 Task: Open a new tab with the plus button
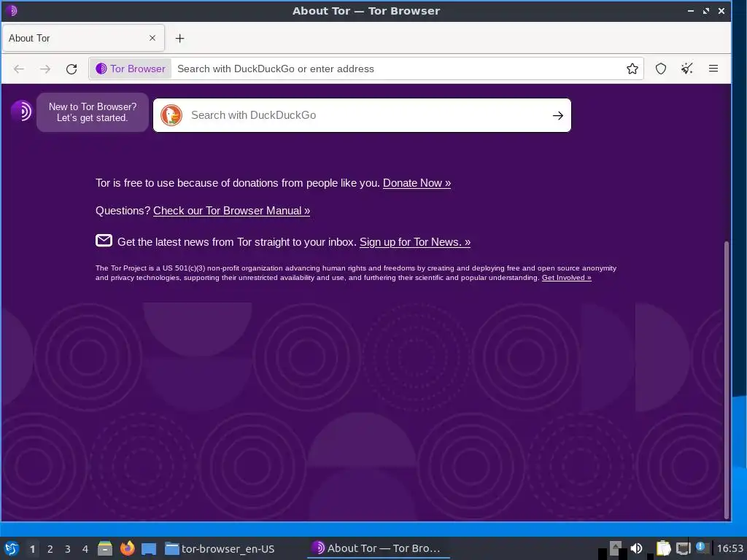[179, 39]
